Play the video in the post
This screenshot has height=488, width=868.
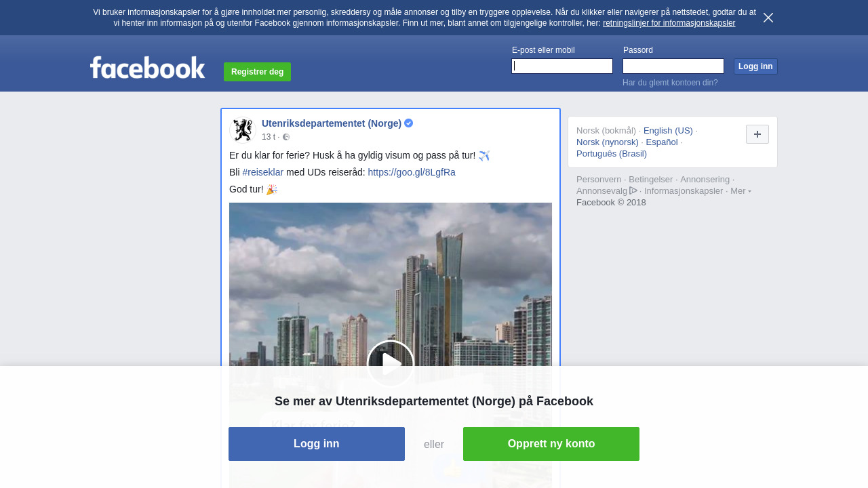click(x=391, y=364)
